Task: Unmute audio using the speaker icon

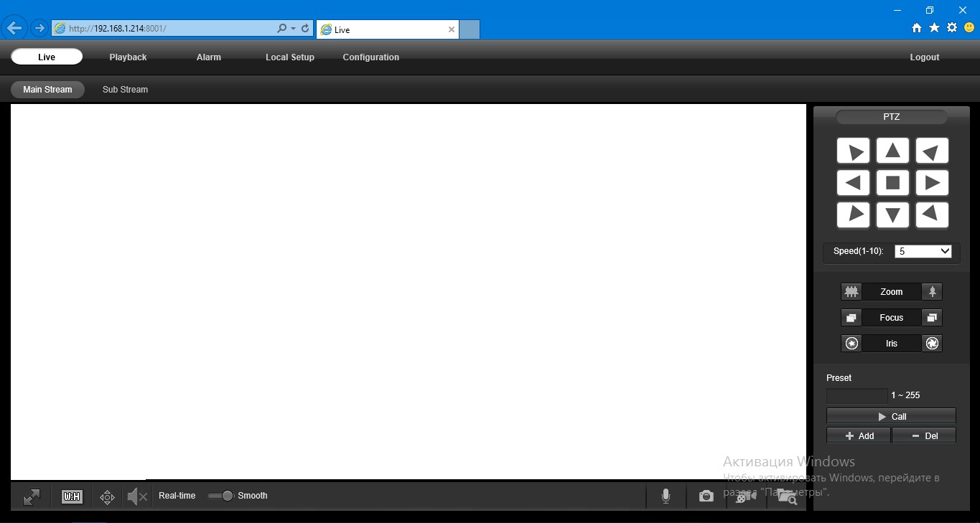Action: point(137,496)
